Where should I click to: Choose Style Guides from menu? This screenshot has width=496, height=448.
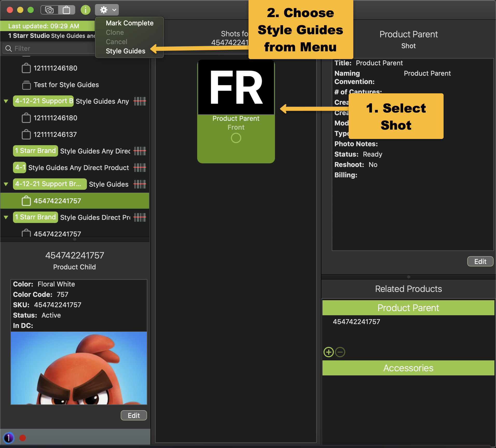tap(126, 51)
